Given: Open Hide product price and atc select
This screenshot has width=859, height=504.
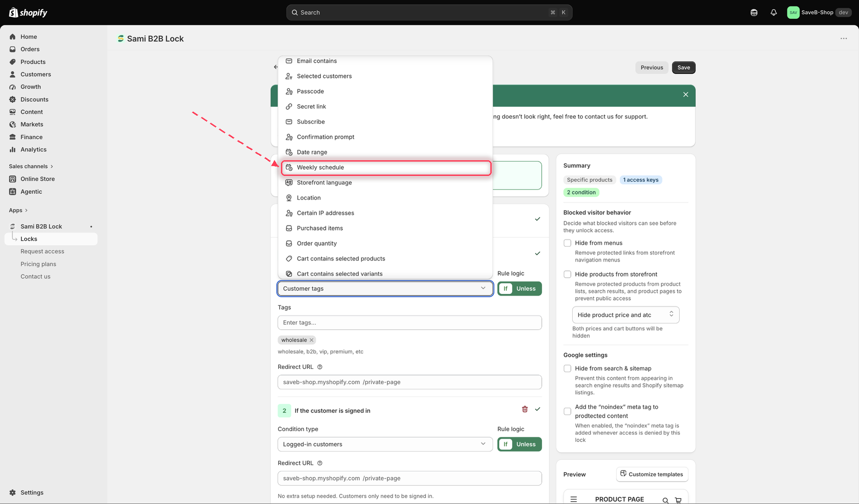Looking at the screenshot, I should pos(625,315).
